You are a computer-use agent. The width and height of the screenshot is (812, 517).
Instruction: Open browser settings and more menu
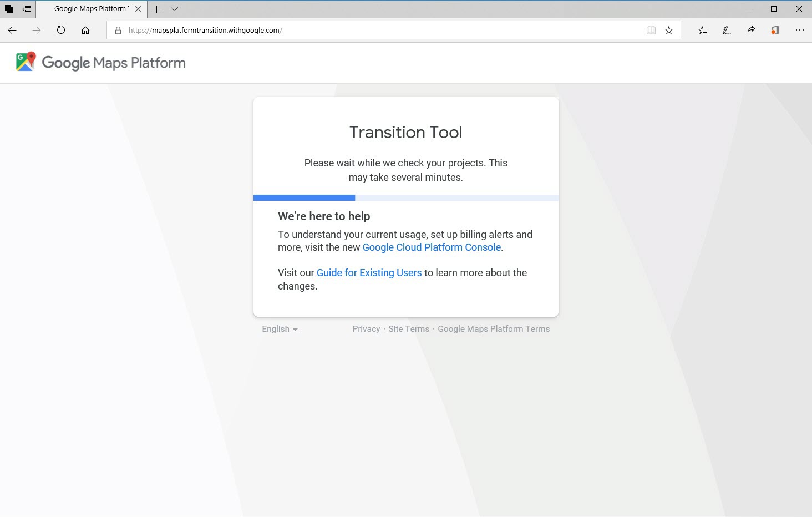pos(799,31)
